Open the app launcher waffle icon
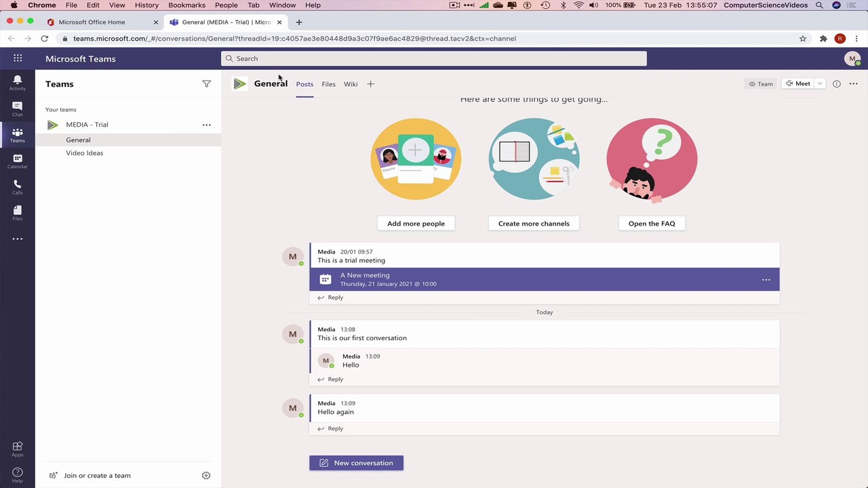Screen dimensions: 868x488 pos(18,58)
